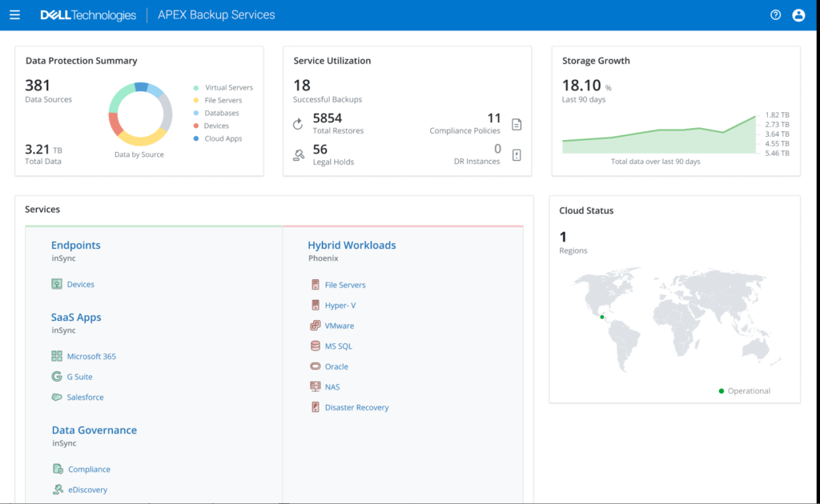Open Hybrid Workloads section
This screenshot has height=504, width=820.
[x=352, y=246]
